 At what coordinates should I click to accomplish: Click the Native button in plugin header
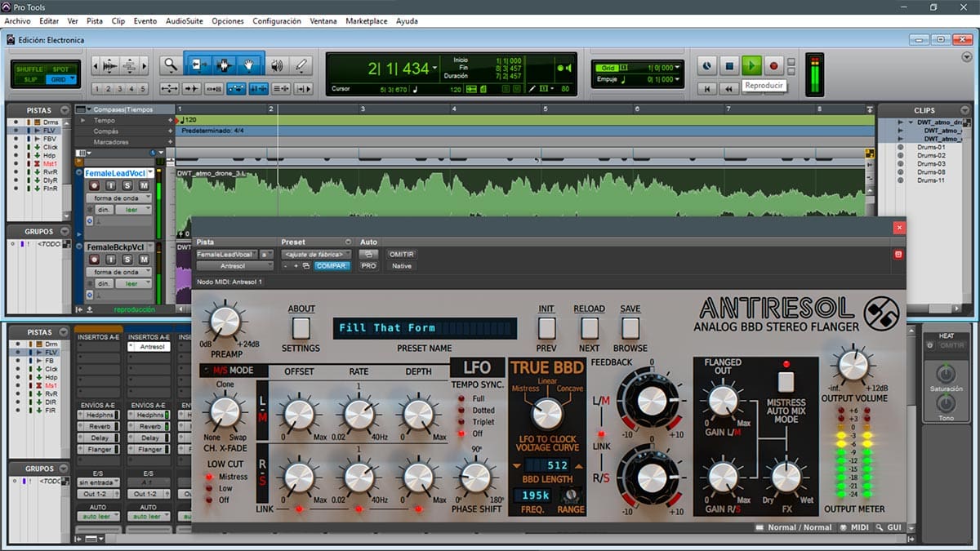(x=401, y=266)
